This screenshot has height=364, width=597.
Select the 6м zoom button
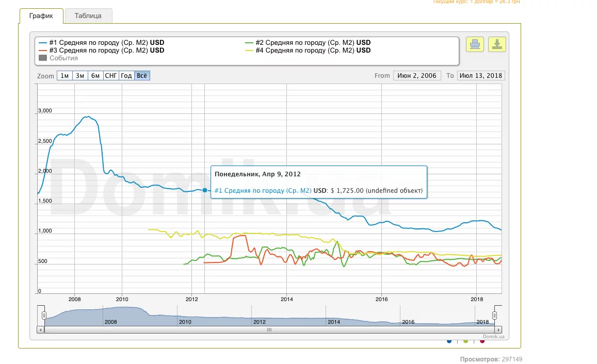[x=95, y=76]
